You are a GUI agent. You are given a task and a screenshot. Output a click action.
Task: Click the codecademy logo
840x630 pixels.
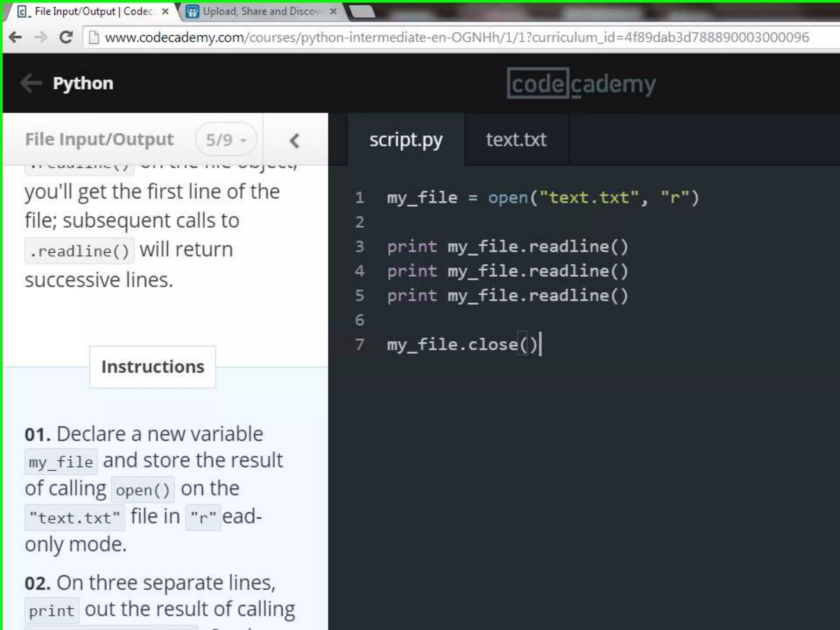tap(581, 84)
